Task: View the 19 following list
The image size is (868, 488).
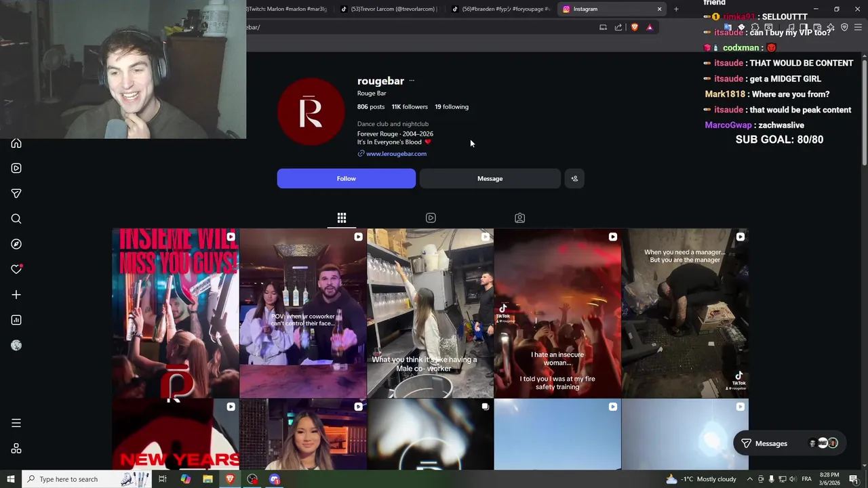Action: [x=452, y=106]
